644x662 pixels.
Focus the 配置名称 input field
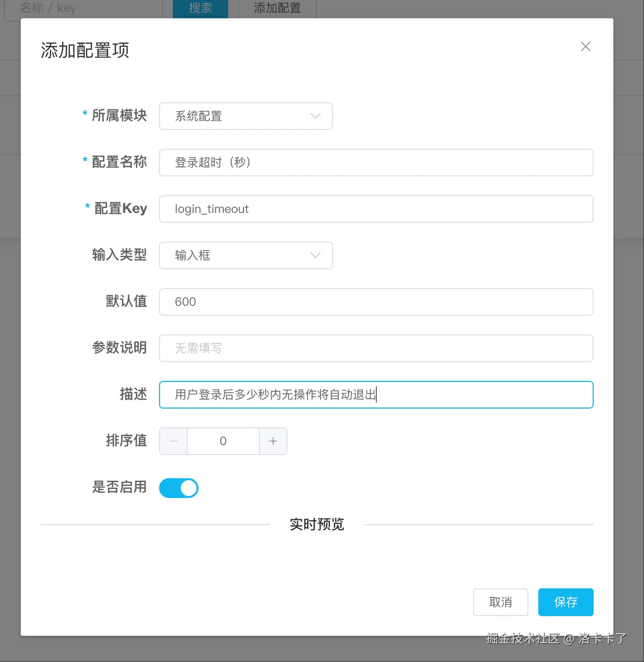point(376,163)
